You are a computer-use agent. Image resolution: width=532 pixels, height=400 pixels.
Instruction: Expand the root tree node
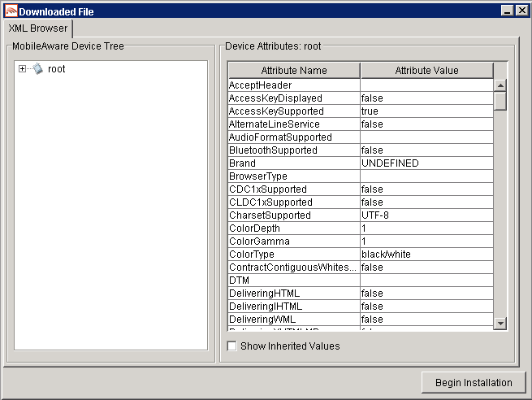click(x=22, y=69)
